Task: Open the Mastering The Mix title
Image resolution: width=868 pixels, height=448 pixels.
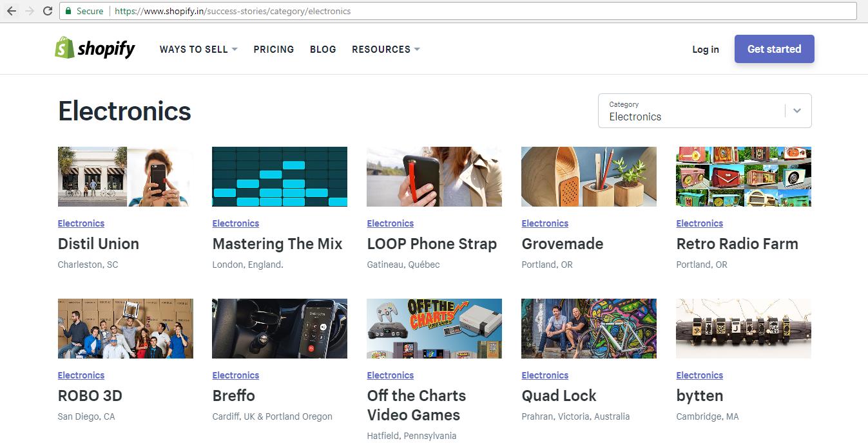Action: click(278, 244)
